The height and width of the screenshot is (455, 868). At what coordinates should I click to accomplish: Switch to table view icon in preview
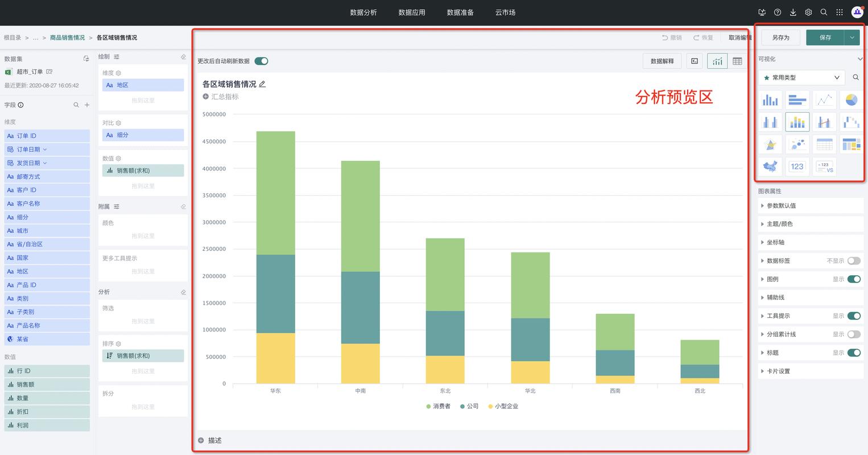pyautogui.click(x=737, y=61)
